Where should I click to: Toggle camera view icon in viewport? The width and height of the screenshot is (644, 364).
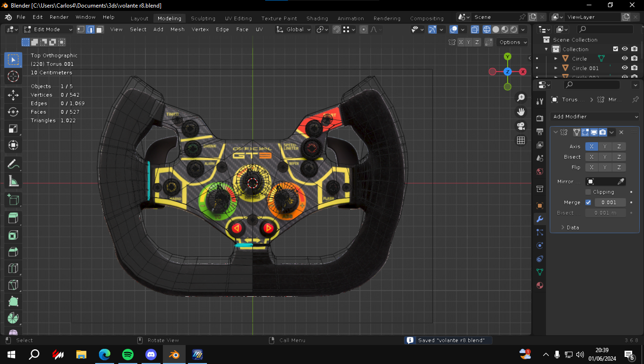(521, 126)
